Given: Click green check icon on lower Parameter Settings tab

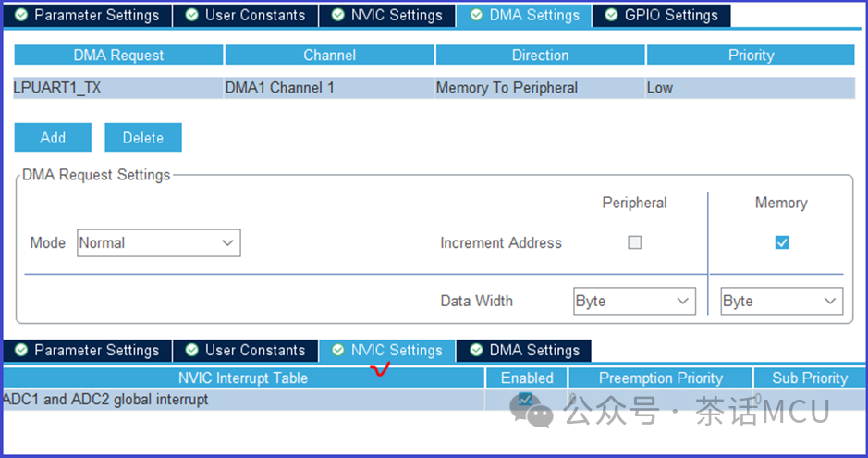Looking at the screenshot, I should (21, 350).
